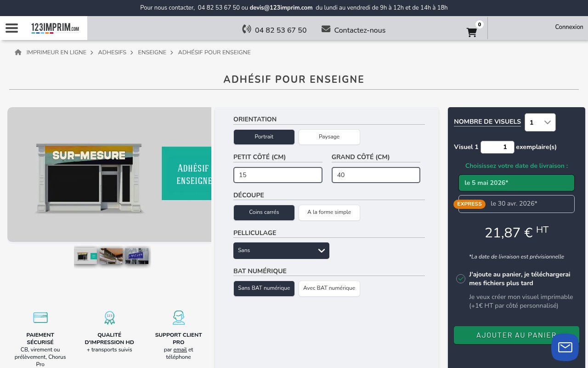The width and height of the screenshot is (588, 368).
Task: Click the Qualité d'impression HD medal icon
Action: [x=109, y=317]
